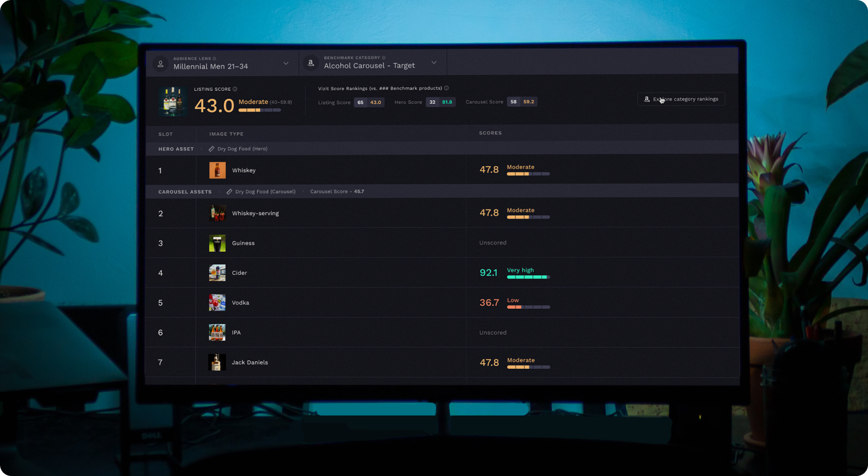Click the Audience Lens user profile icon

pos(161,64)
